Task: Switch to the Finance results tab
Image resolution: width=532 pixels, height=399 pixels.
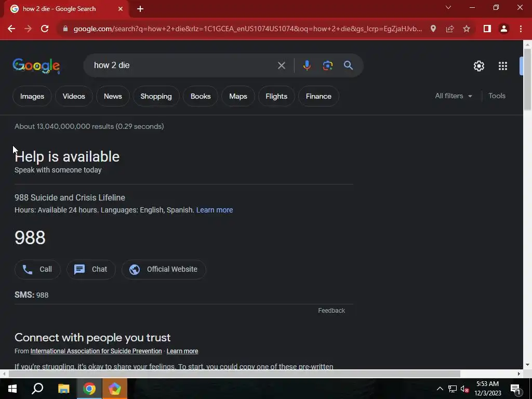Action: tap(318, 96)
